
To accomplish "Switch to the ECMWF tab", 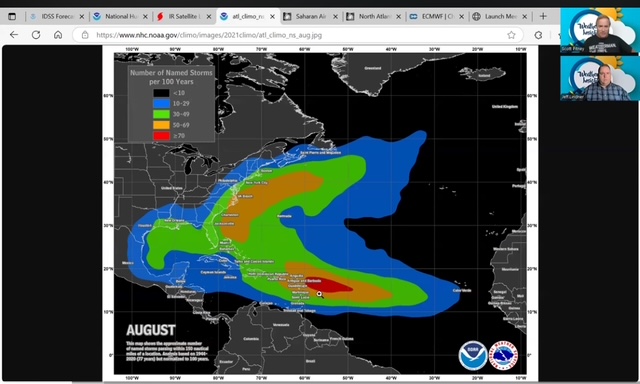I will click(437, 16).
